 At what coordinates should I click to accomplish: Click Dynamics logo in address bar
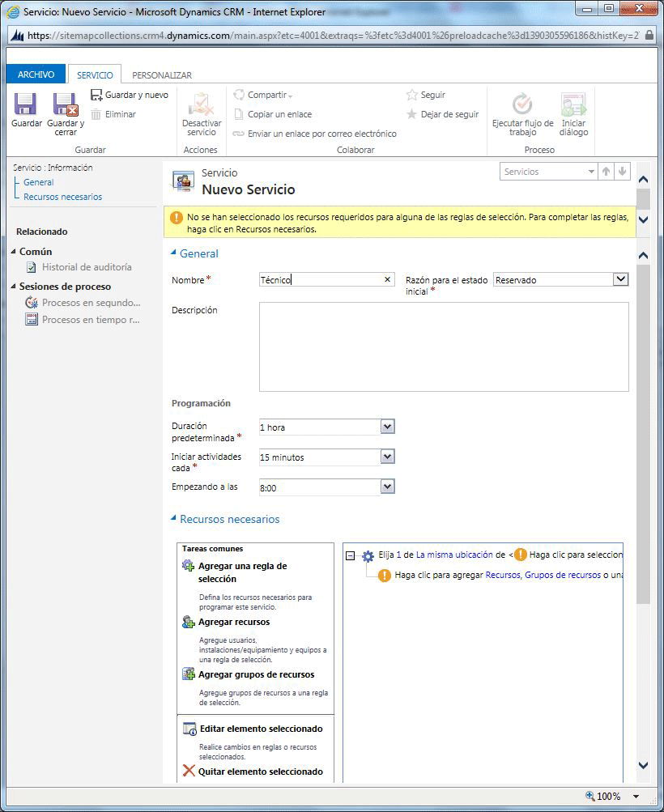pos(17,35)
